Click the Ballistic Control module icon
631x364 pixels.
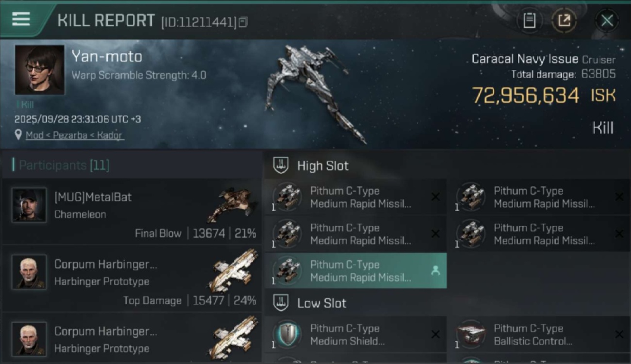(x=470, y=335)
